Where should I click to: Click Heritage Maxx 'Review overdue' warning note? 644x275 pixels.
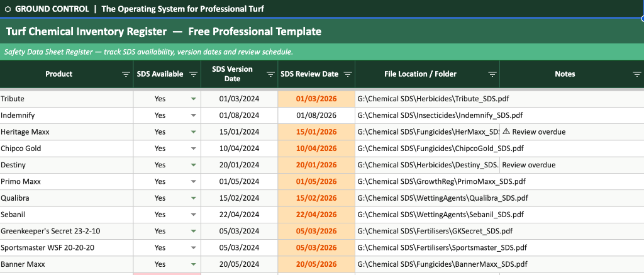[572, 132]
